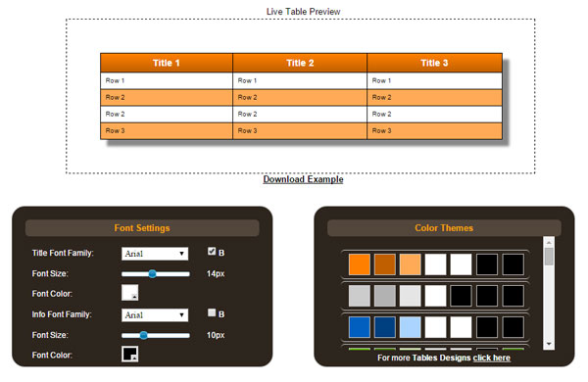588x382 pixels.
Task: Select the medium gray theme swatch
Action: tap(385, 296)
